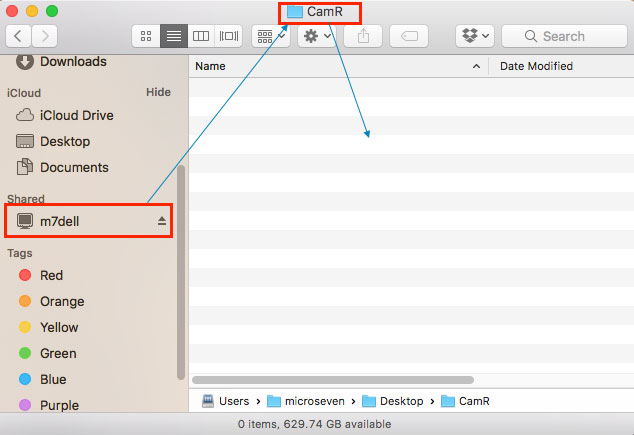Image resolution: width=634 pixels, height=435 pixels.
Task: Toggle the sort direction arrow in Name header
Action: click(477, 66)
